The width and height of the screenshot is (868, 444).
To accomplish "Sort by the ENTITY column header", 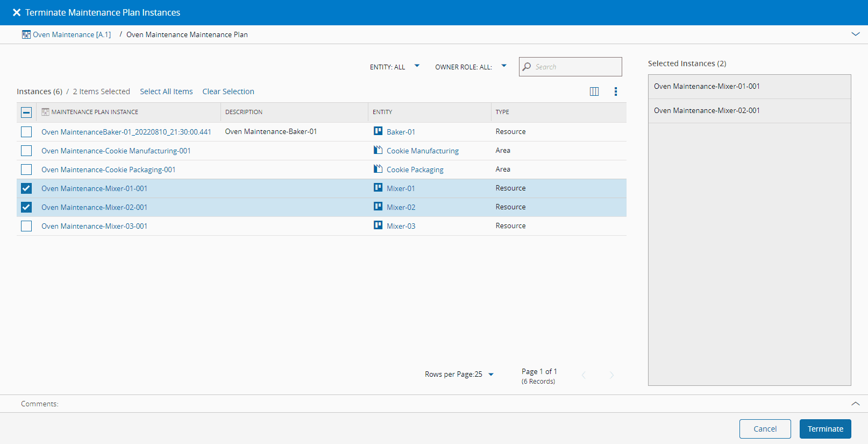I will [382, 112].
